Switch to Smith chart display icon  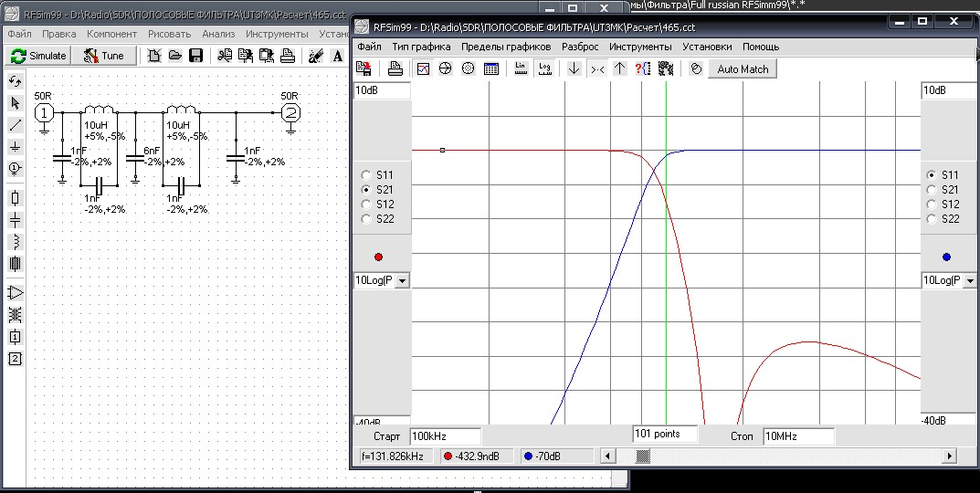click(445, 68)
